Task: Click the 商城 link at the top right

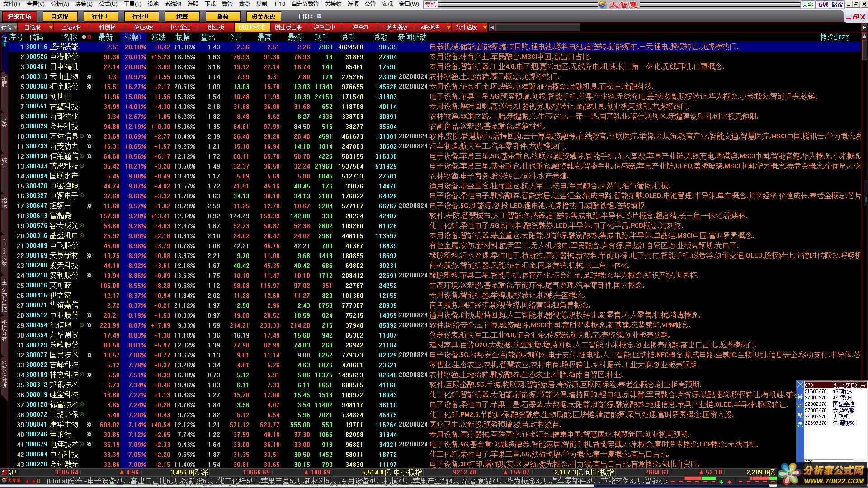Action: 822,5
